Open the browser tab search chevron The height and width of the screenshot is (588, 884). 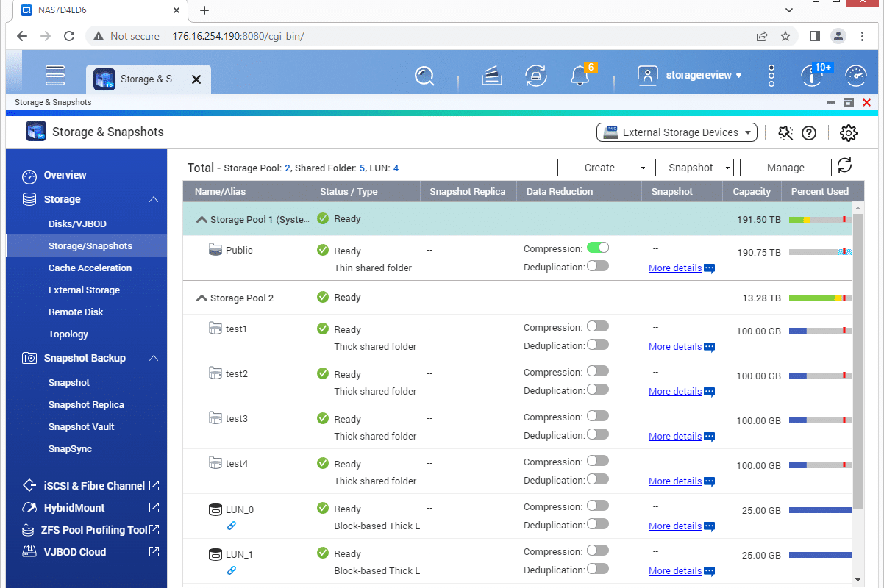click(789, 10)
